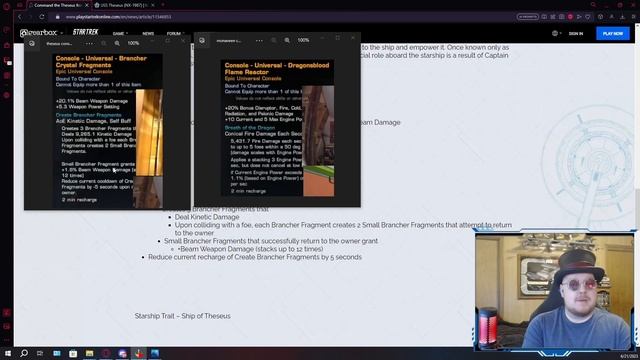Go back in browser history
640x360 pixels.
click(x=20, y=17)
